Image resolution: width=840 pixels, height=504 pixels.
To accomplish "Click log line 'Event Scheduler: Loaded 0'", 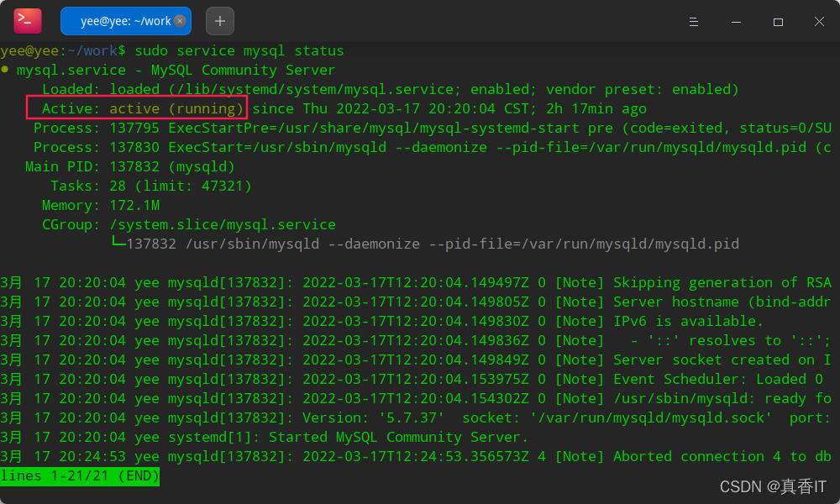I will coord(412,379).
